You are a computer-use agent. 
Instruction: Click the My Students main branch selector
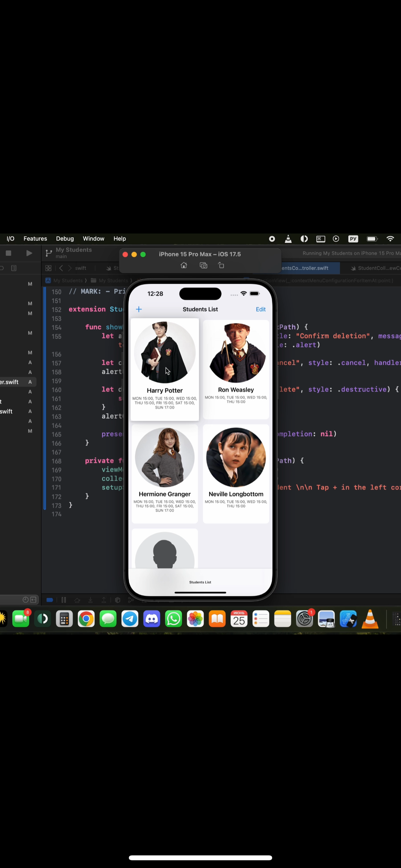[x=69, y=253]
